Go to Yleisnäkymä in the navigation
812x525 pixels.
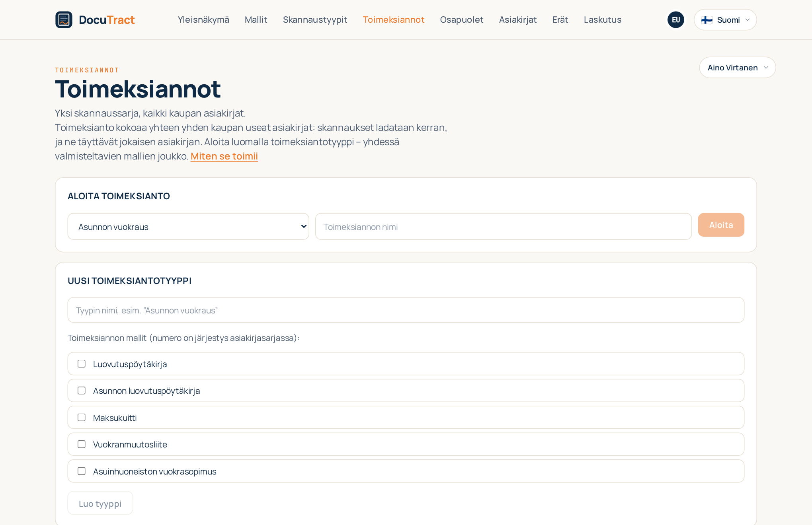203,19
